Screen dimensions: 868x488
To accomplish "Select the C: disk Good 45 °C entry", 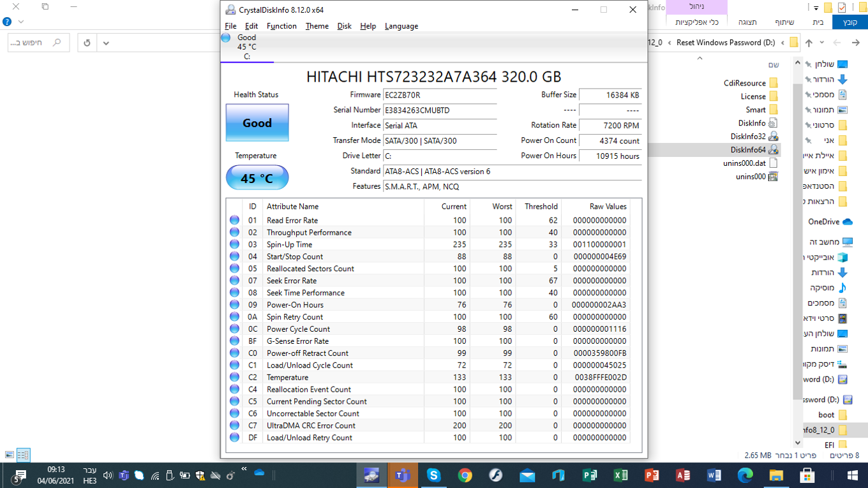I will (x=246, y=47).
